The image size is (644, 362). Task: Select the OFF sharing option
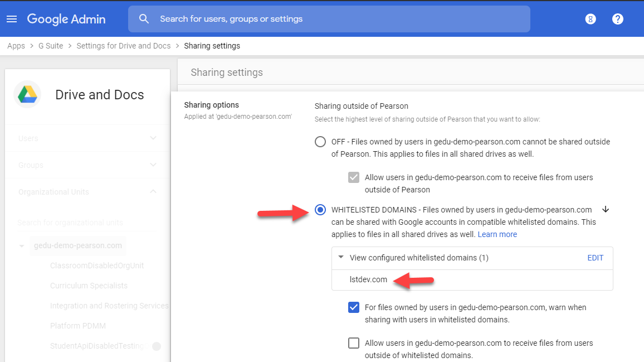coord(320,141)
